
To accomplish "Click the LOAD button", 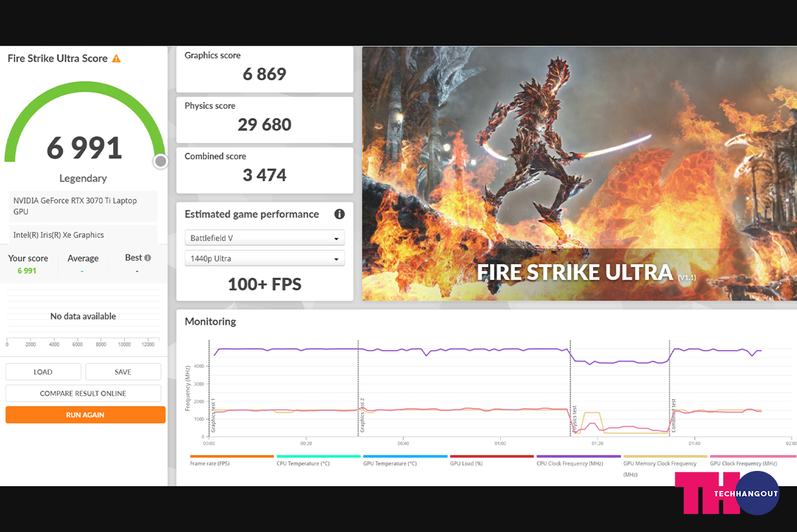I will click(x=43, y=372).
